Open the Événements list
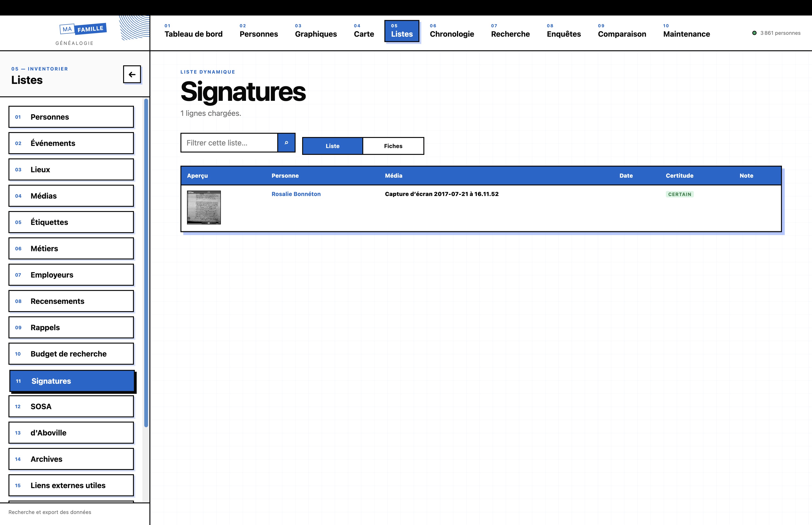This screenshot has height=525, width=812. [71, 143]
